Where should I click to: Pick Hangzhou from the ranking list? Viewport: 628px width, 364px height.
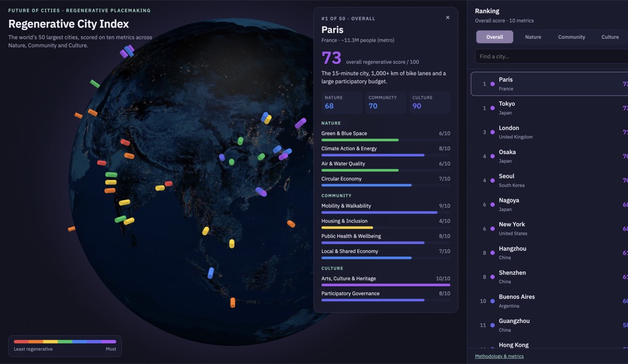pyautogui.click(x=549, y=253)
